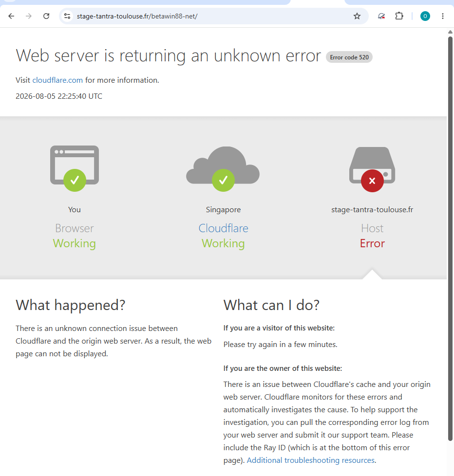Click 'Please try again in a few minutes.'
This screenshot has width=454, height=476.
coord(281,345)
